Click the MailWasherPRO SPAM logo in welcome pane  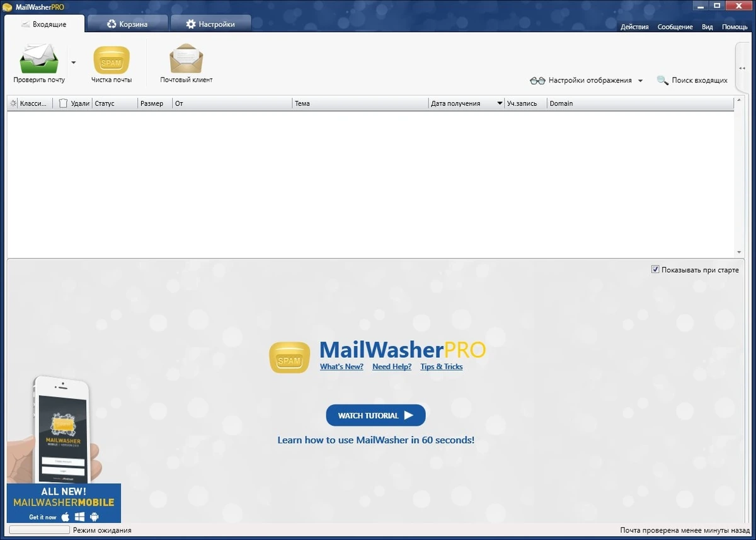(x=290, y=357)
